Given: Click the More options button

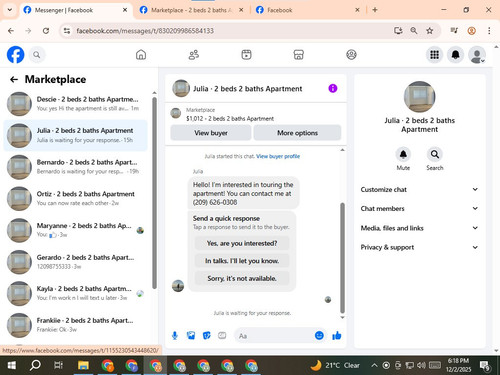Looking at the screenshot, I should coord(297,133).
